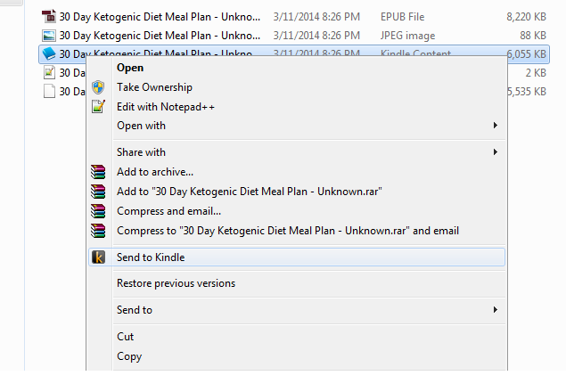Click WinRAR icon beside Compress to rar and email
This screenshot has height=392, width=566.
[x=98, y=231]
